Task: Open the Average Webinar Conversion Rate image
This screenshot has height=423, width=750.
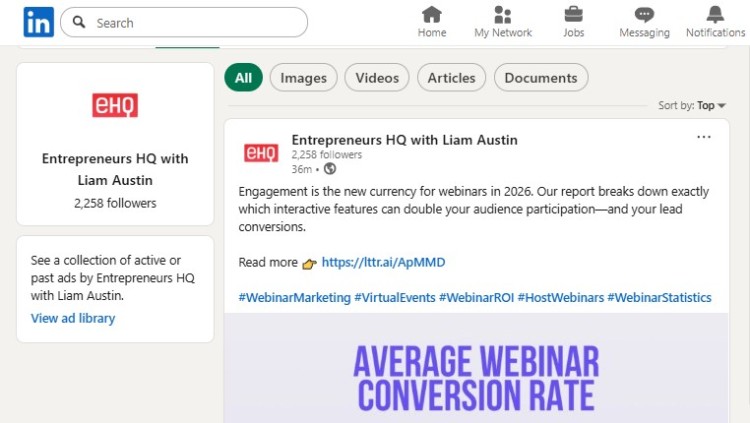Action: [x=476, y=368]
